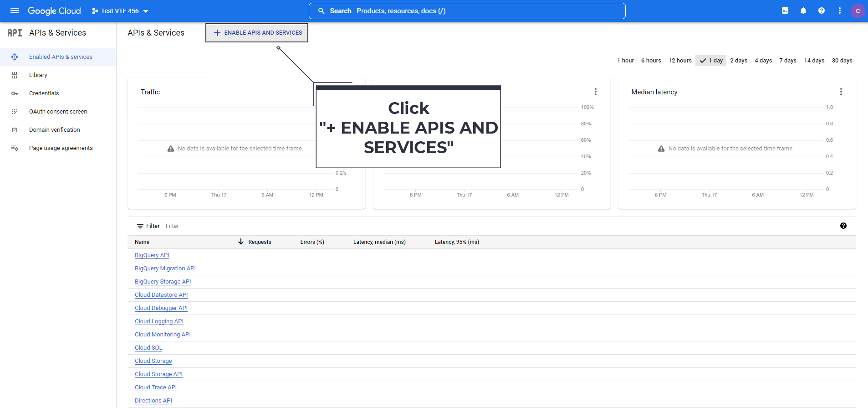
Task: Click the Library icon in sidebar
Action: tap(15, 75)
